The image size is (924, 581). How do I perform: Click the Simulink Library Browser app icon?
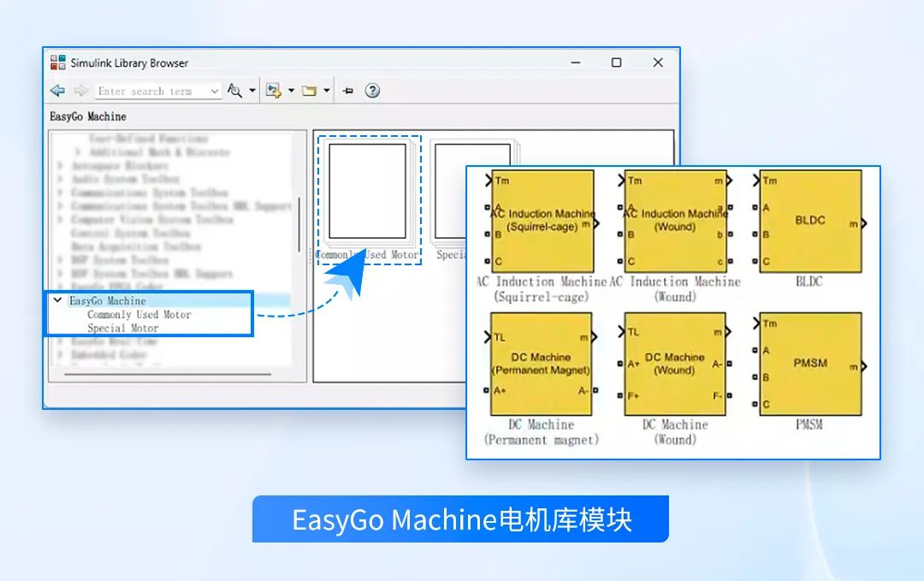coord(58,62)
